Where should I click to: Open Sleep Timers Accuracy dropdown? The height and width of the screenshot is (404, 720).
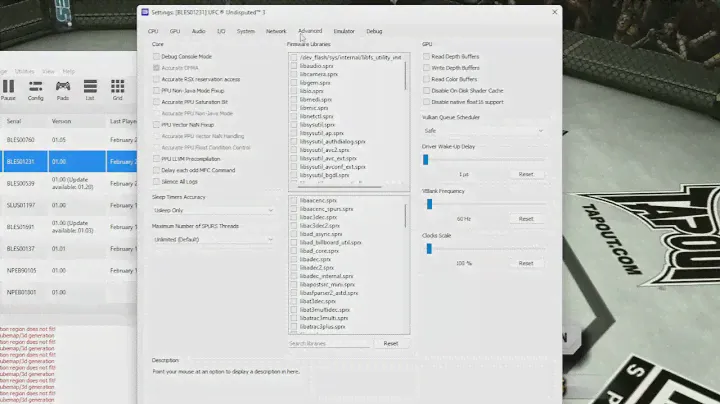[213, 211]
